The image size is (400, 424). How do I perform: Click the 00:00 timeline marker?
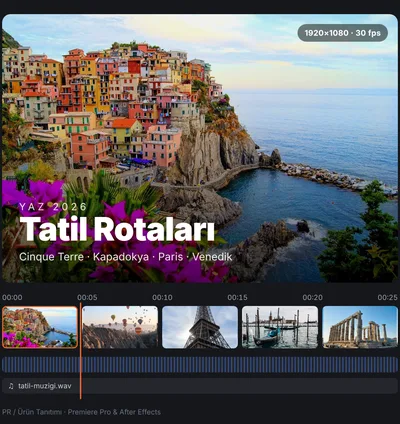coord(12,297)
